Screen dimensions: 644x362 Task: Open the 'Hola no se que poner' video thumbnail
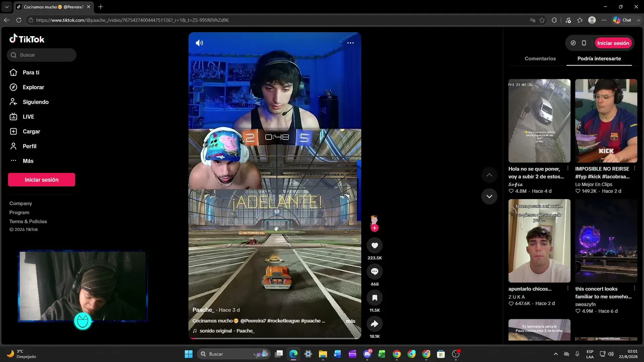tap(539, 121)
